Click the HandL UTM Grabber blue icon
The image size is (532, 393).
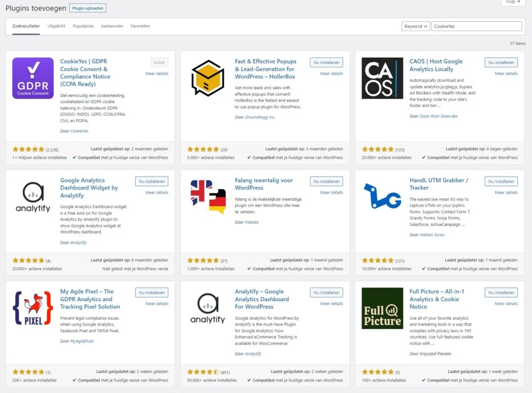point(382,197)
